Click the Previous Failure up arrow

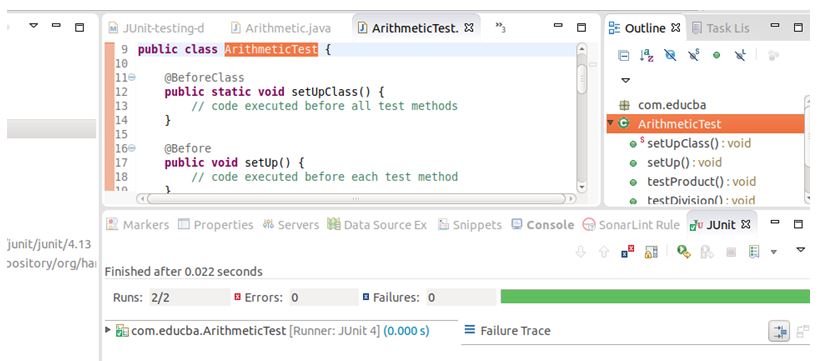604,252
